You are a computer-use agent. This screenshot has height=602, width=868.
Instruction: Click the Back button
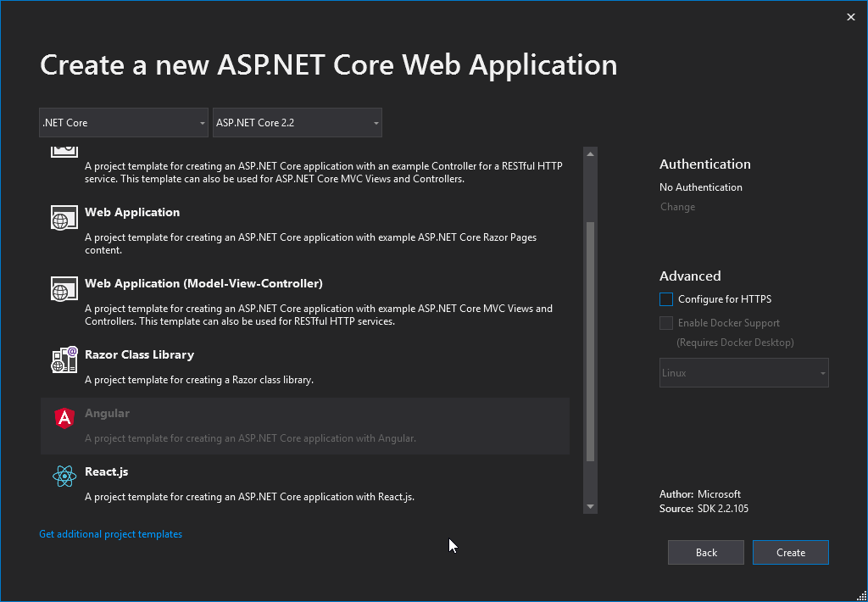tap(705, 552)
